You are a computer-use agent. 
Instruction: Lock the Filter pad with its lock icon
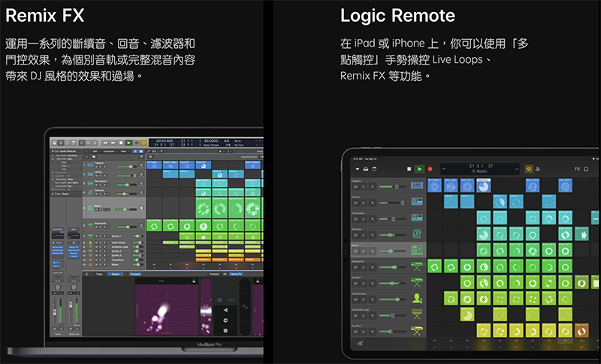coord(194,281)
